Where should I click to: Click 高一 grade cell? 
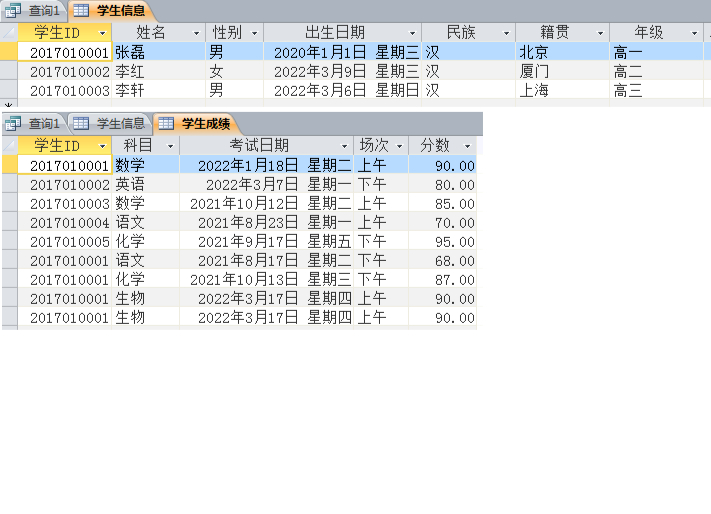(x=656, y=52)
